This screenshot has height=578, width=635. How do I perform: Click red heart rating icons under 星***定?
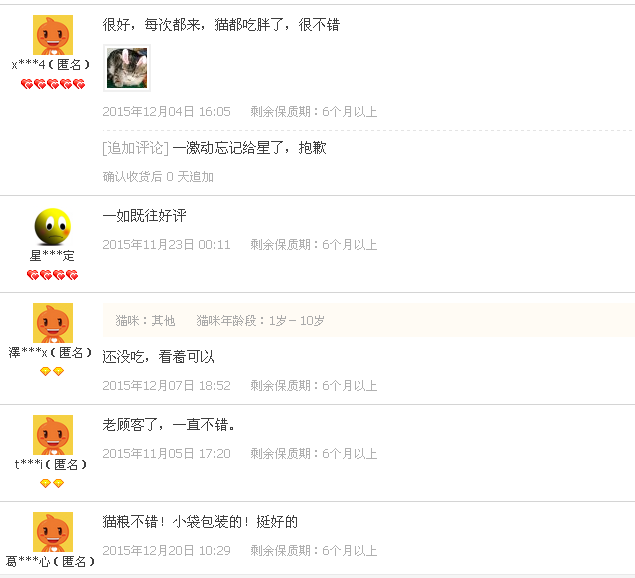52,275
